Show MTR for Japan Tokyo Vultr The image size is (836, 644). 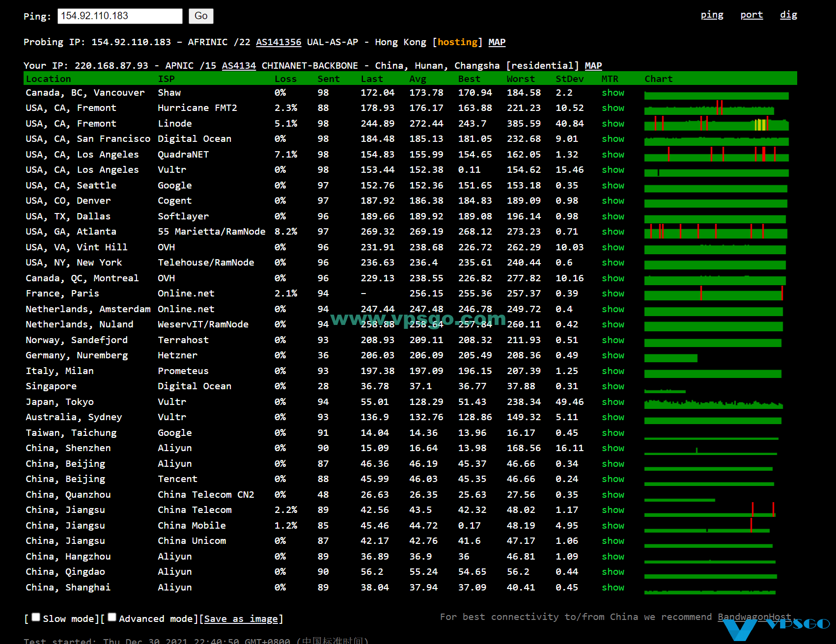pos(613,402)
